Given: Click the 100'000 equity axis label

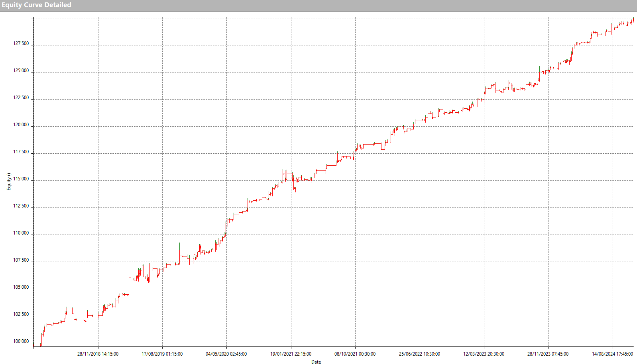Looking at the screenshot, I should pos(21,341).
